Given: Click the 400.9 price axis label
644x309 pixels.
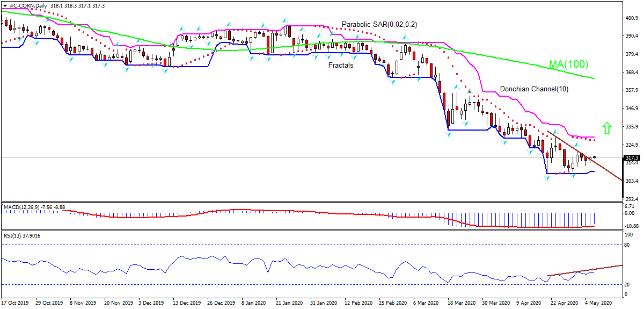Looking at the screenshot, I should point(631,18).
